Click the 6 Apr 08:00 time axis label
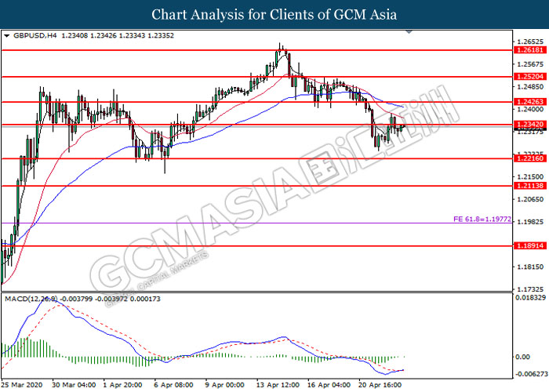Screen dimensions: 549x392 pos(173,385)
